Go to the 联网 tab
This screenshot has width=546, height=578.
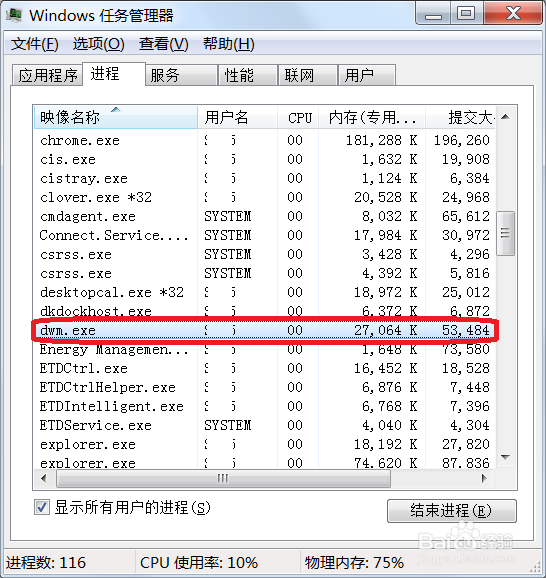(x=308, y=75)
